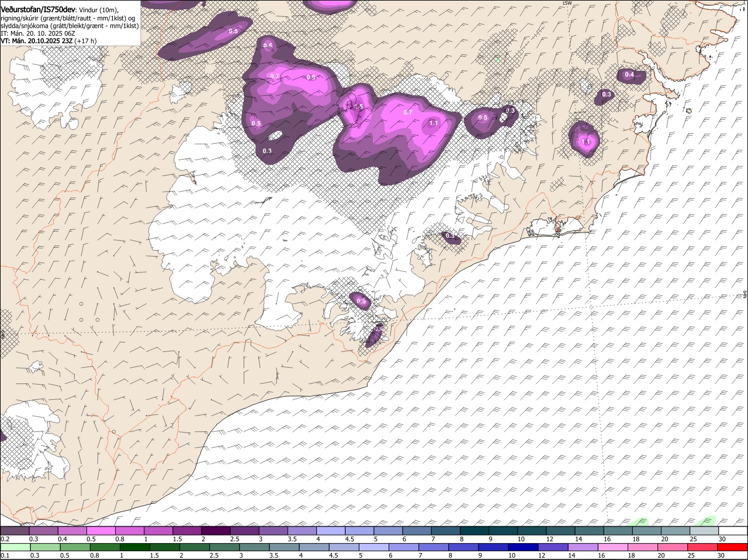Click the 'IT: Mán. 20. 10. 2025 06Z' line

(37, 33)
